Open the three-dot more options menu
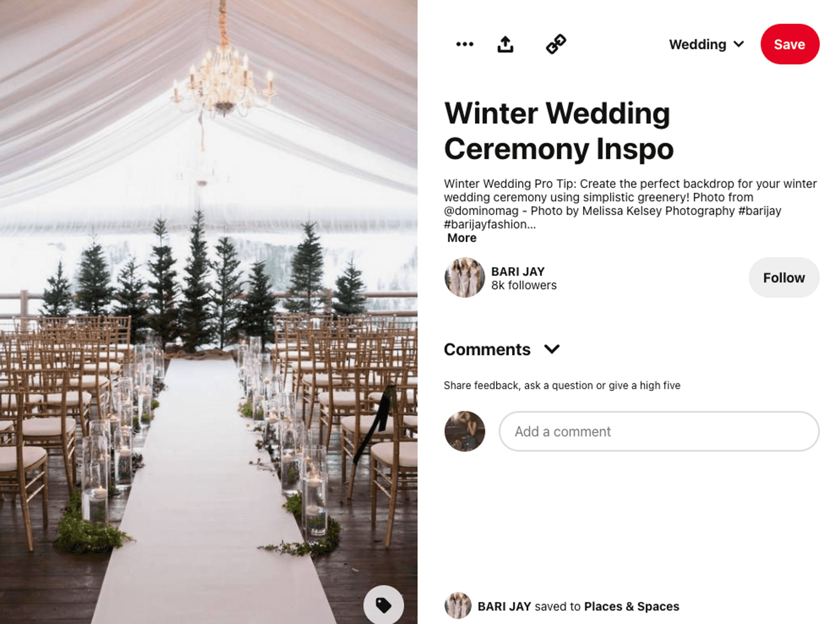 pyautogui.click(x=464, y=44)
